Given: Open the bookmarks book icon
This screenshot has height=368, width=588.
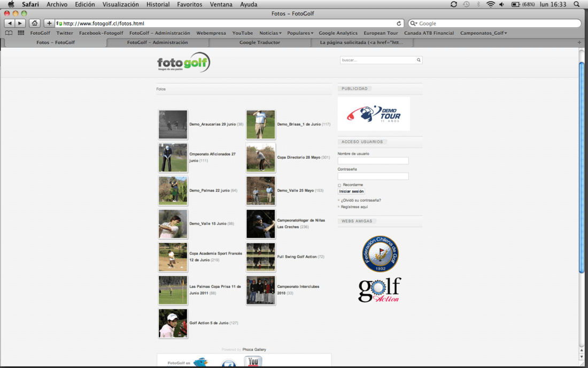Looking at the screenshot, I should (x=9, y=33).
